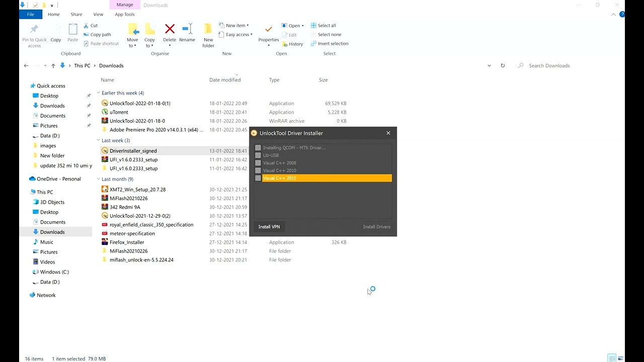Click Copy path in Clipboard group
Screen dimensions: 644x362
coord(97,35)
